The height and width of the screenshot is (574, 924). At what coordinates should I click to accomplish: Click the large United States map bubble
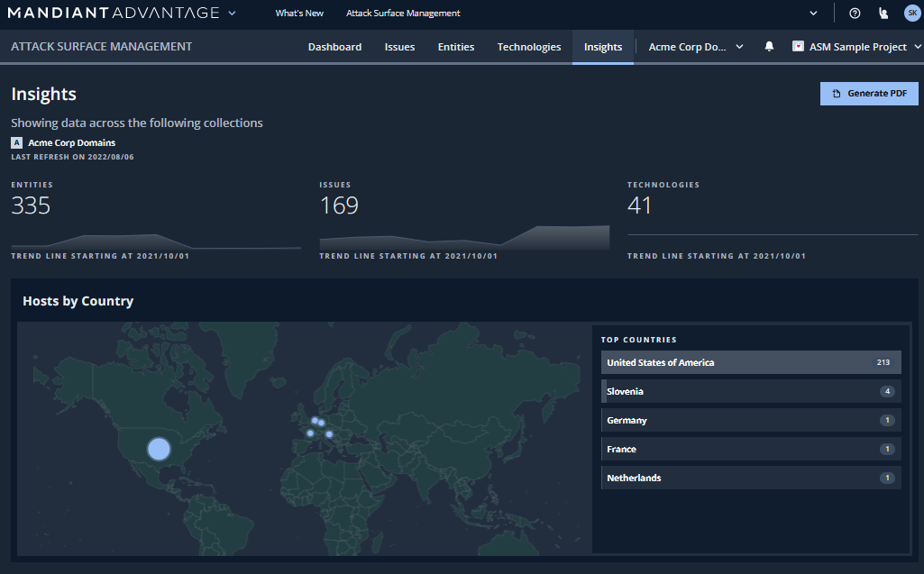click(x=159, y=449)
